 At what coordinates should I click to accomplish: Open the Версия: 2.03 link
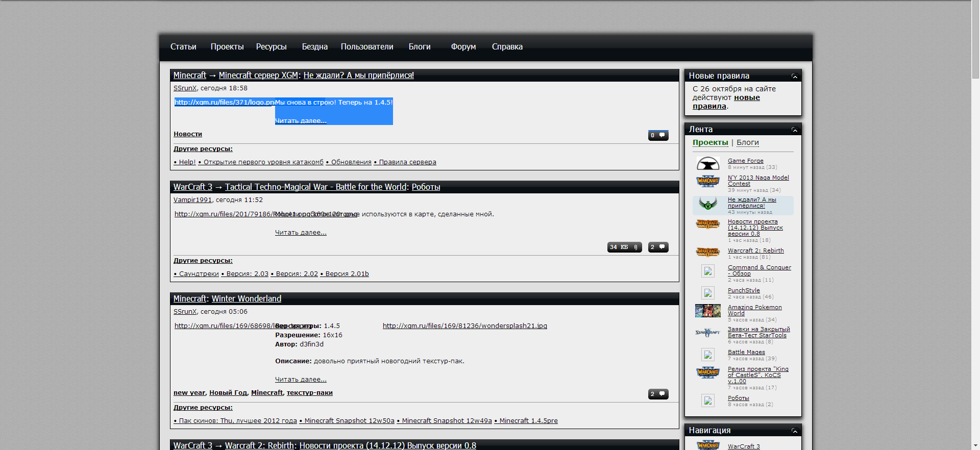[x=245, y=274]
